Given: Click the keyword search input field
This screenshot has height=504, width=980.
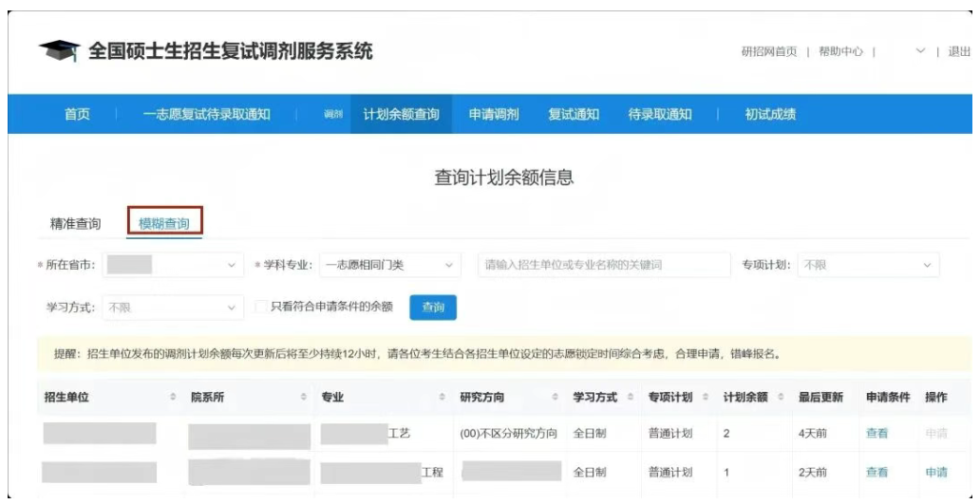Looking at the screenshot, I should pyautogui.click(x=598, y=265).
